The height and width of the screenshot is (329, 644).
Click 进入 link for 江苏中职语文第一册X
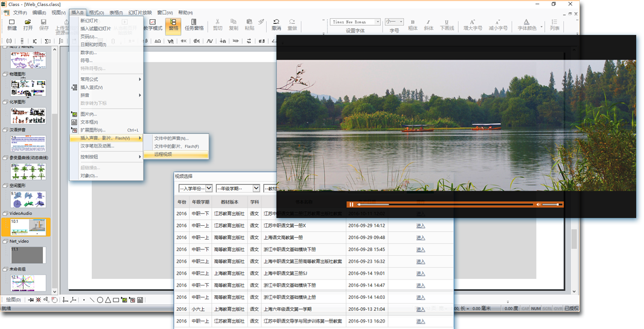tap(421, 226)
